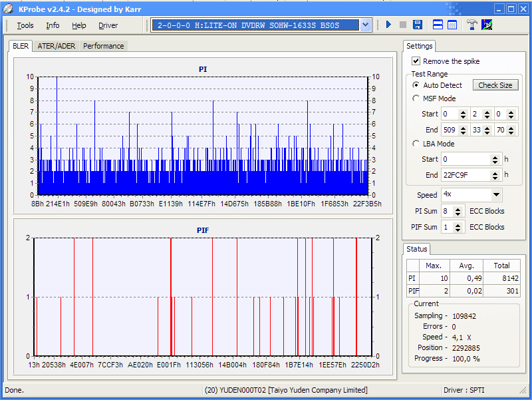Switch to the Performance tab

coord(104,46)
